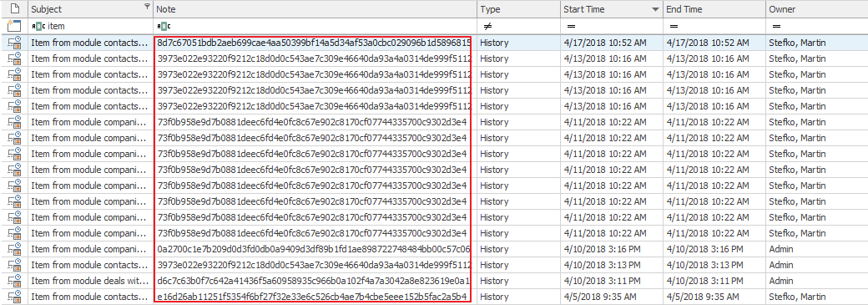Open the Subject filter operator ABC icon
The width and height of the screenshot is (868, 305).
pos(38,26)
